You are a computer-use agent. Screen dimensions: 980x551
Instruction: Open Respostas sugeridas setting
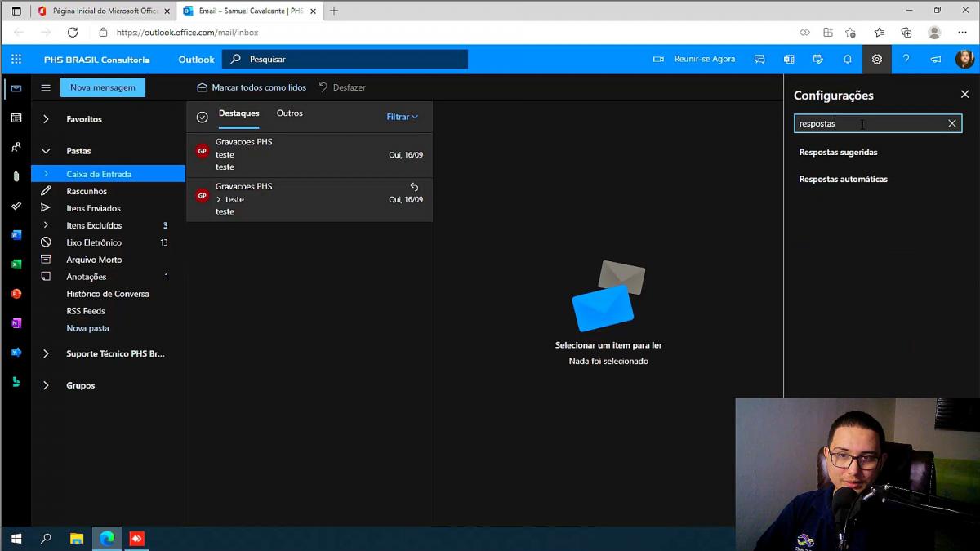tap(838, 152)
